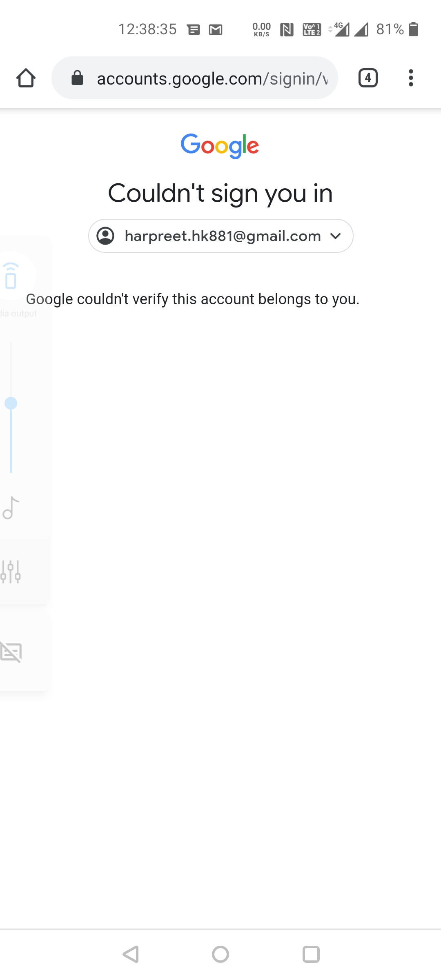
Task: Tap the profile avatar icon in account chip
Action: pyautogui.click(x=105, y=236)
